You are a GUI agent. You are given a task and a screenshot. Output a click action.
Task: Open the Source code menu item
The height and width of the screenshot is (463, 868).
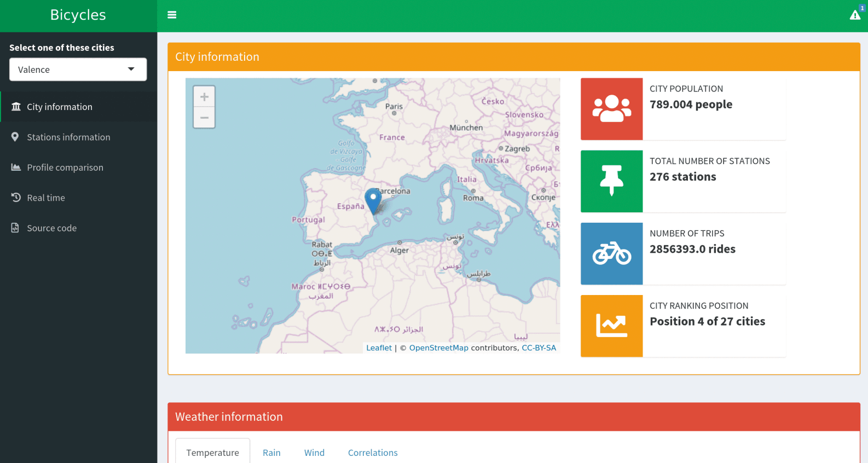(79, 228)
